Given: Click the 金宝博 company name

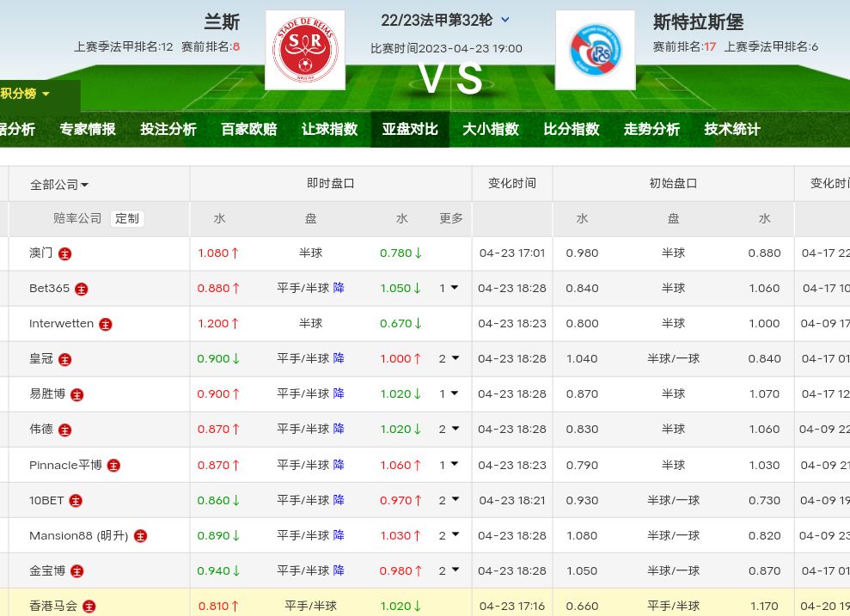Looking at the screenshot, I should click(x=47, y=570).
